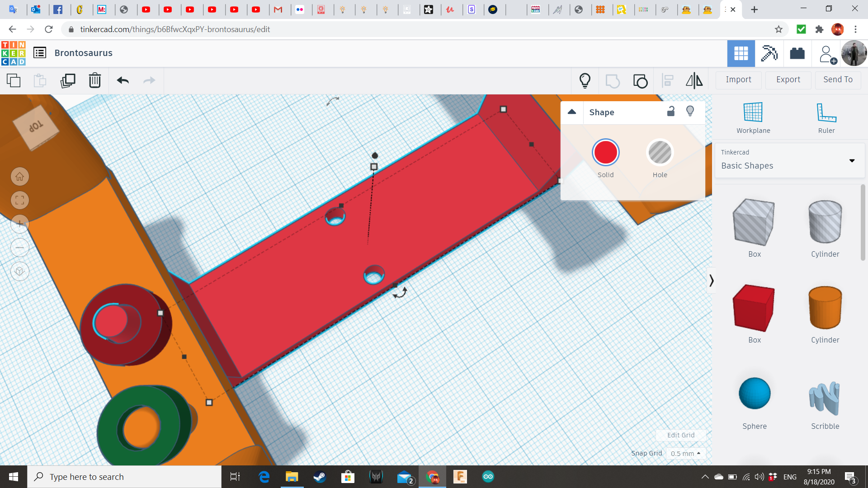Image resolution: width=868 pixels, height=488 pixels.
Task: Toggle the shape visibility lightbulb
Action: tap(690, 112)
